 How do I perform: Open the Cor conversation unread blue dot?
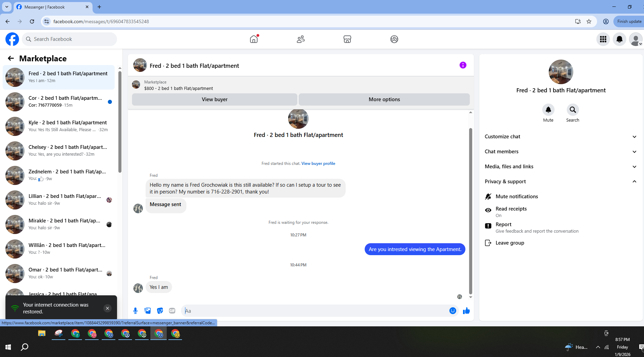pyautogui.click(x=110, y=102)
